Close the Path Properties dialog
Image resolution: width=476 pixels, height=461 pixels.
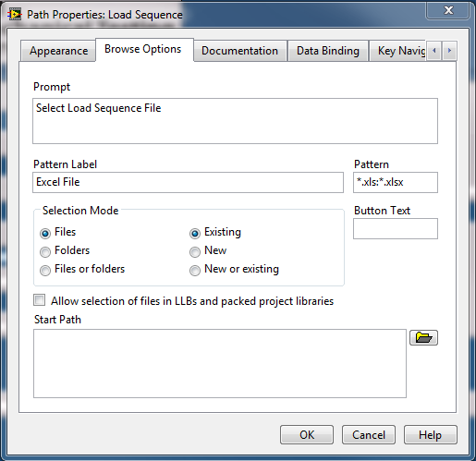448,10
